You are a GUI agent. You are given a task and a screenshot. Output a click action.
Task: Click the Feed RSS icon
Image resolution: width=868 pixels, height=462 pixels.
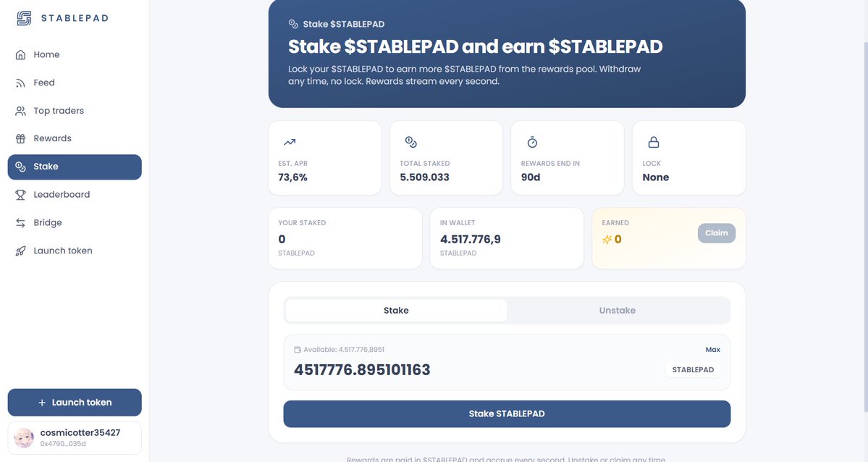click(20, 83)
